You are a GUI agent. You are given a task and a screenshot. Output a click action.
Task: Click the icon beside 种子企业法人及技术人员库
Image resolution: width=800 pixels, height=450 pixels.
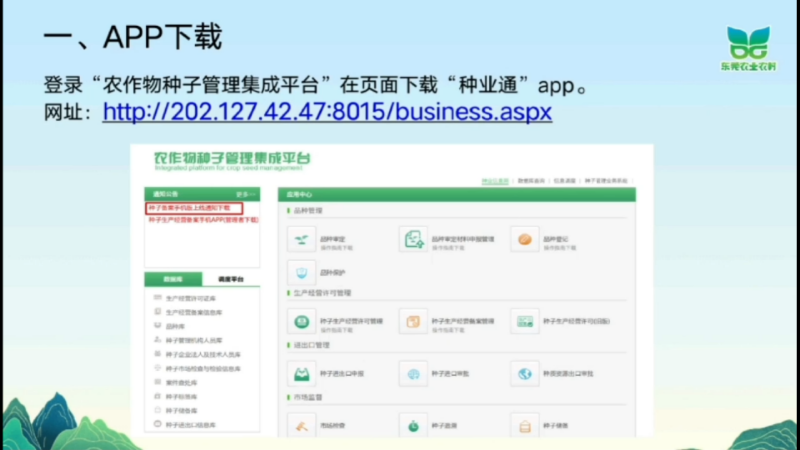pyautogui.click(x=158, y=354)
